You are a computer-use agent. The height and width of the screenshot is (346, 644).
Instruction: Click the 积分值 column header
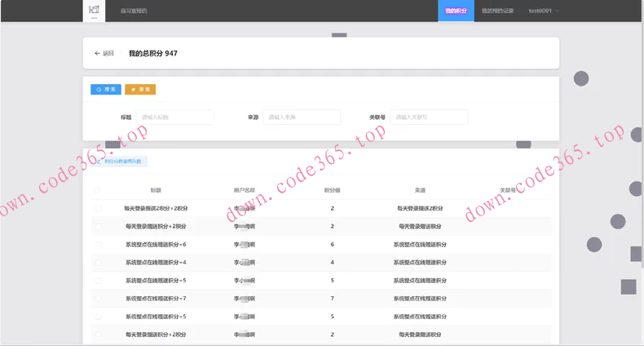point(333,190)
